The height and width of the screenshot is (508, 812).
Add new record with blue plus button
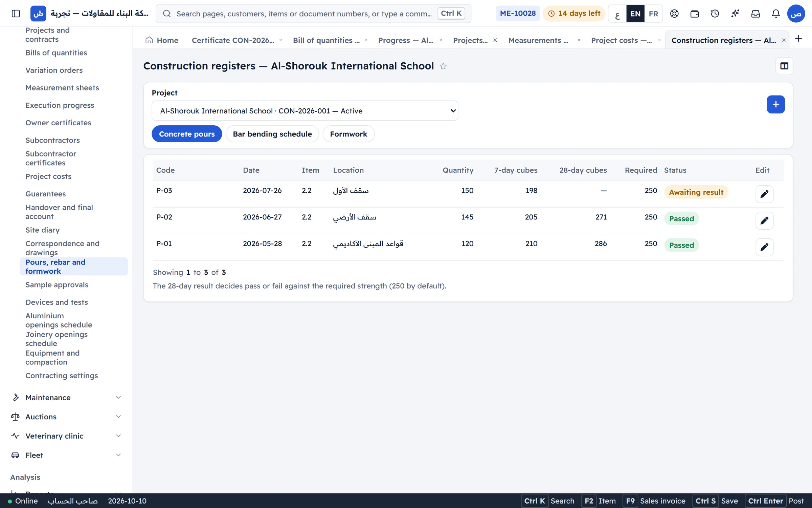[x=776, y=104]
